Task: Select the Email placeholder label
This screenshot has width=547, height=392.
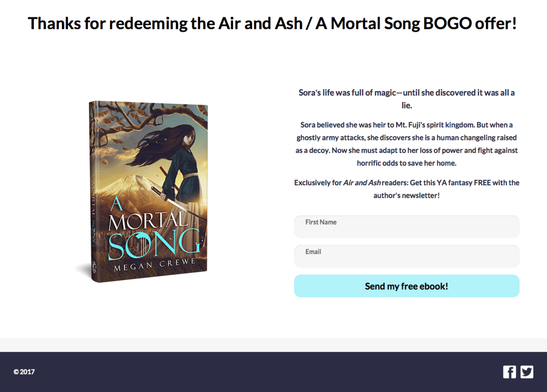Action: coord(313,252)
